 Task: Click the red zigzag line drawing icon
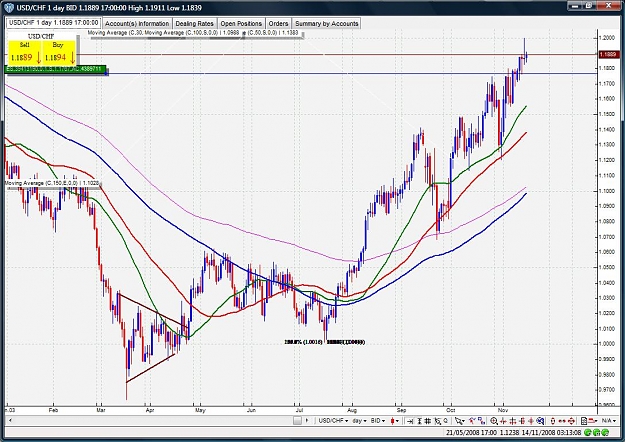[472, 420]
